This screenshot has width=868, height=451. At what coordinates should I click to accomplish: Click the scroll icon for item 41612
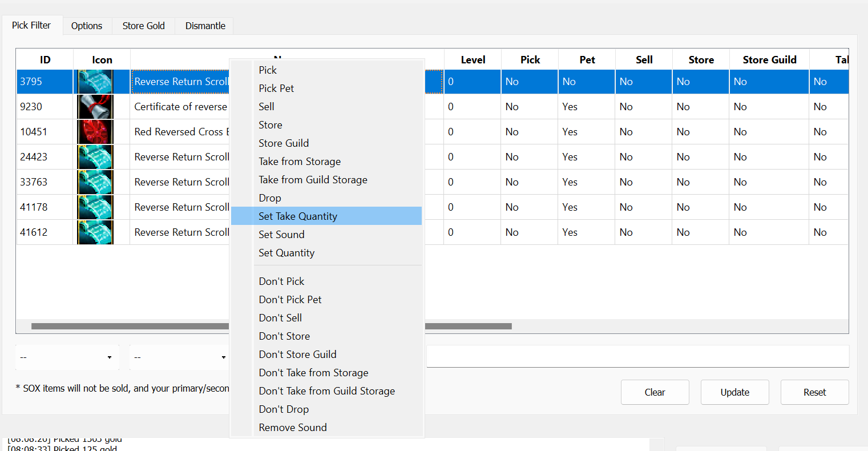point(95,232)
